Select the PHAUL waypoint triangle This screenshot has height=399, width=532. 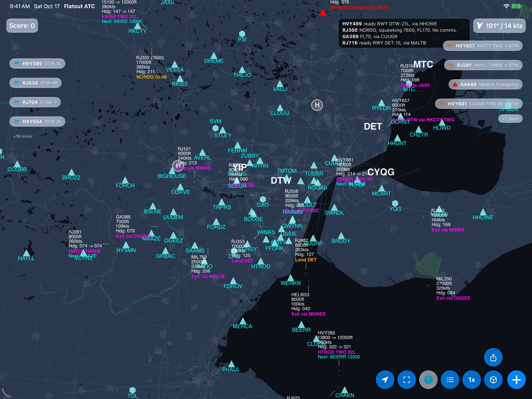(231, 364)
